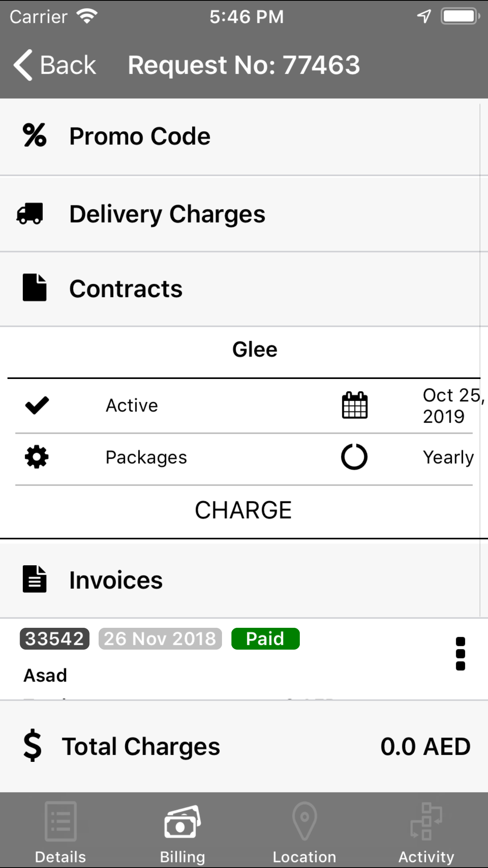
Task: Open three-dot menu for invoice 33542
Action: coord(460,653)
